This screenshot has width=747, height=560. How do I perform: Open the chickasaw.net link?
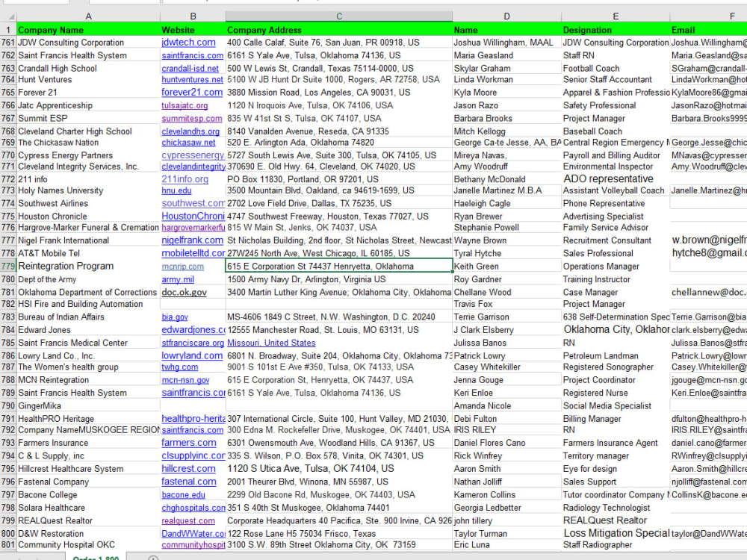(188, 143)
